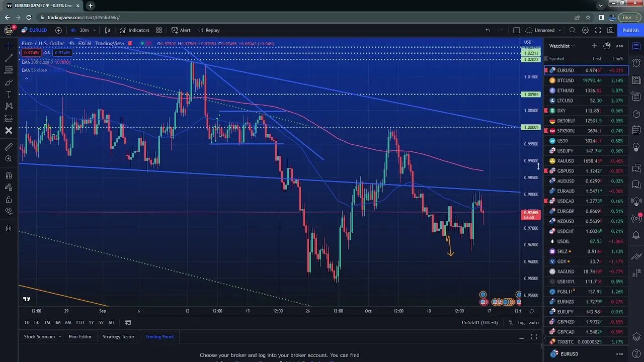The height and width of the screenshot is (362, 644).
Task: Open a new browser tab
Action: point(91,6)
